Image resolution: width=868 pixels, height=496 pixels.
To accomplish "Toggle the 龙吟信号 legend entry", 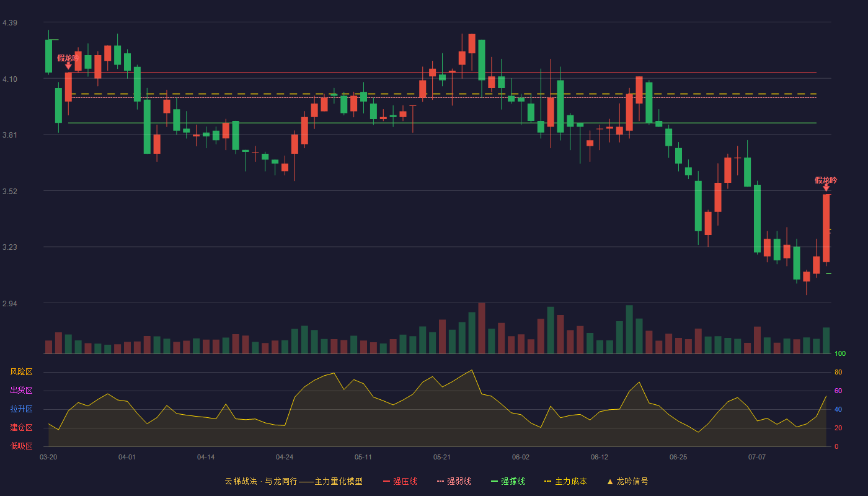I will [x=627, y=481].
